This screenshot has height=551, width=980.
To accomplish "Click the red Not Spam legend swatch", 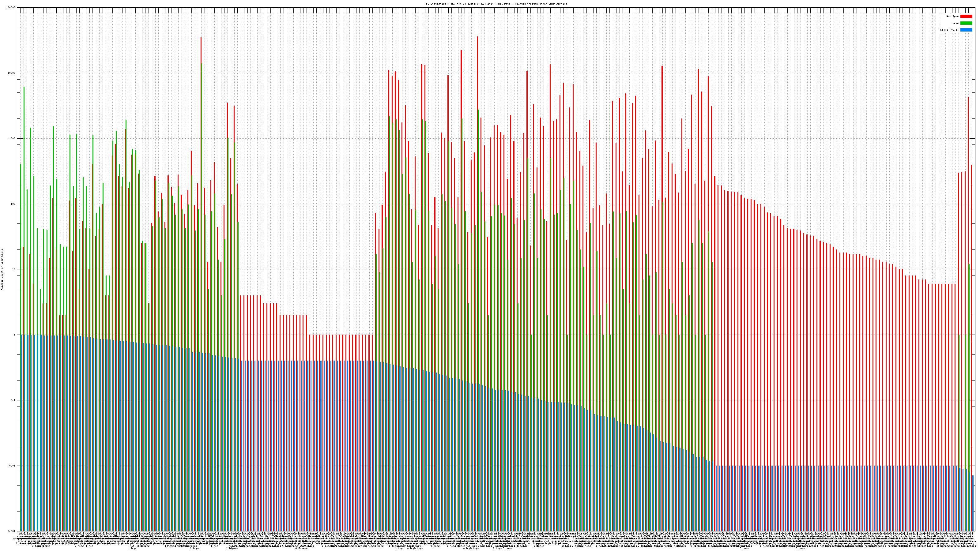I will pyautogui.click(x=966, y=16).
